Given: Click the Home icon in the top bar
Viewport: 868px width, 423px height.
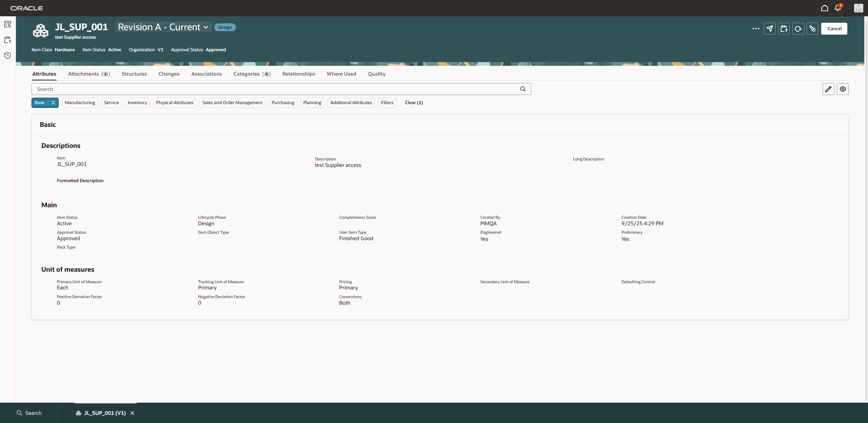Looking at the screenshot, I should 825,8.
